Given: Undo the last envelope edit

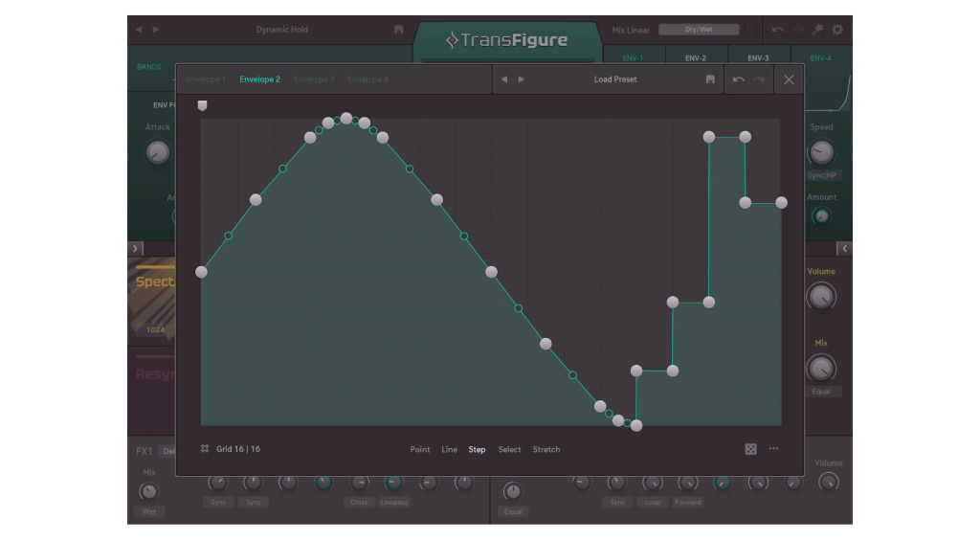Looking at the screenshot, I should (739, 79).
